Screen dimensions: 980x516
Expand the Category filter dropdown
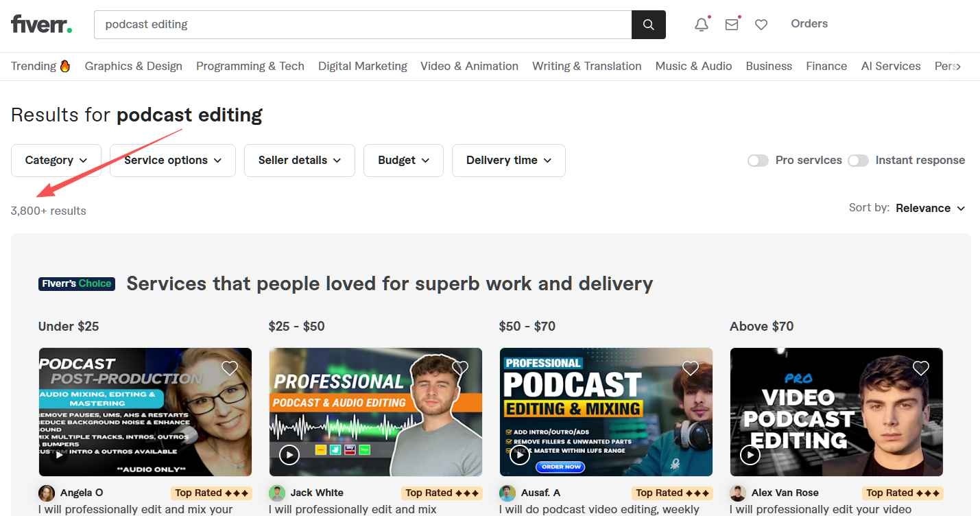56,161
